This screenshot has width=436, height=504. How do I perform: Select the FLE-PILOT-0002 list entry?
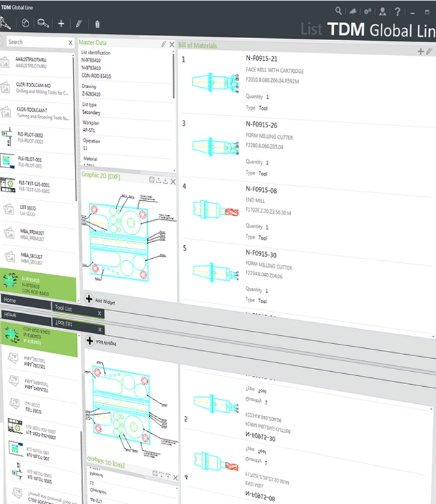[x=37, y=138]
